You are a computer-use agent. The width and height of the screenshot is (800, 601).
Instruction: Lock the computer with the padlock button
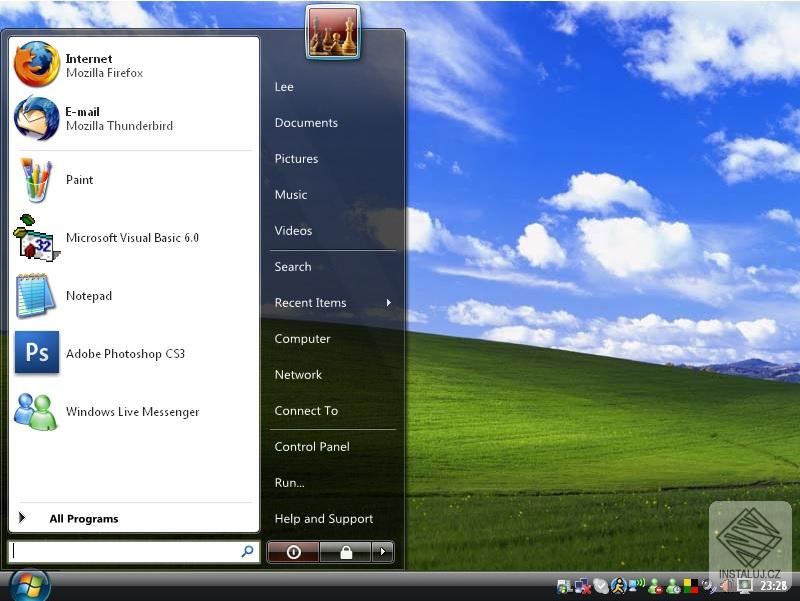346,552
